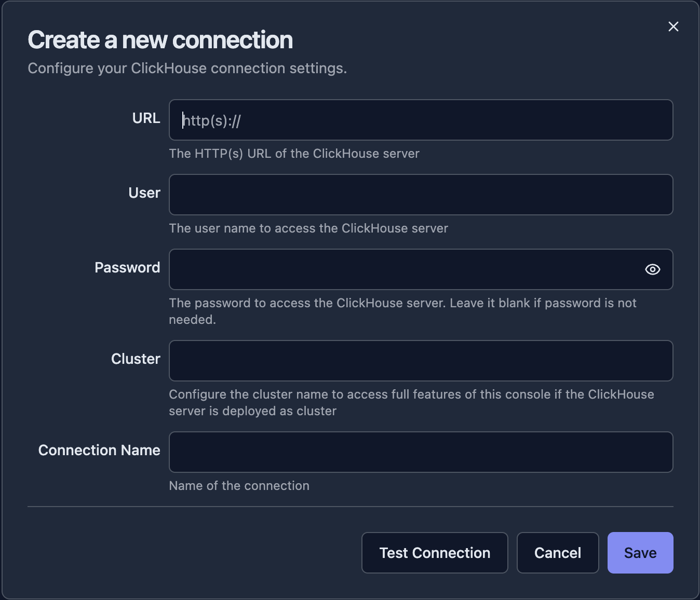Click the URL field label
Screen dimensions: 700x600
click(146, 118)
